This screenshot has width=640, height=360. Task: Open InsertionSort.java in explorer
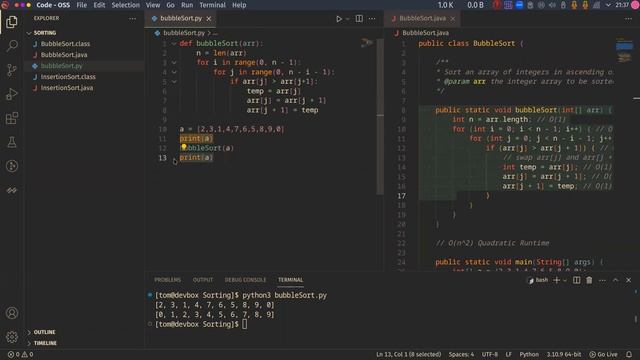84,88
